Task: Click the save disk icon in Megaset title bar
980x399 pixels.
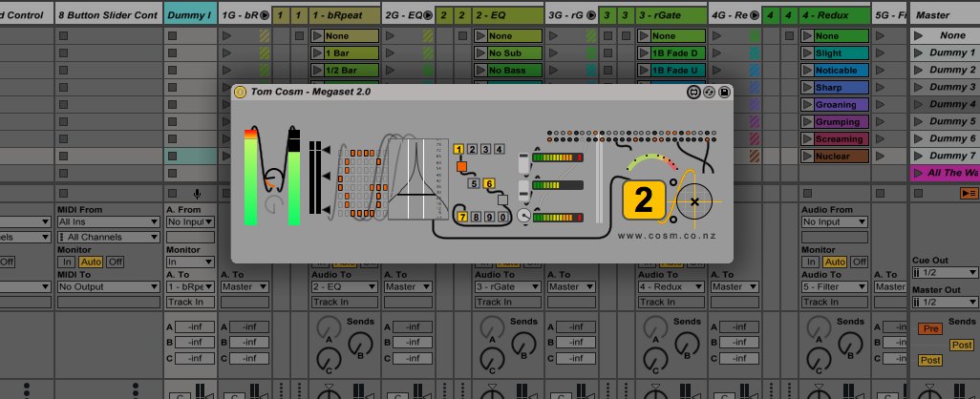Action: coord(724,93)
